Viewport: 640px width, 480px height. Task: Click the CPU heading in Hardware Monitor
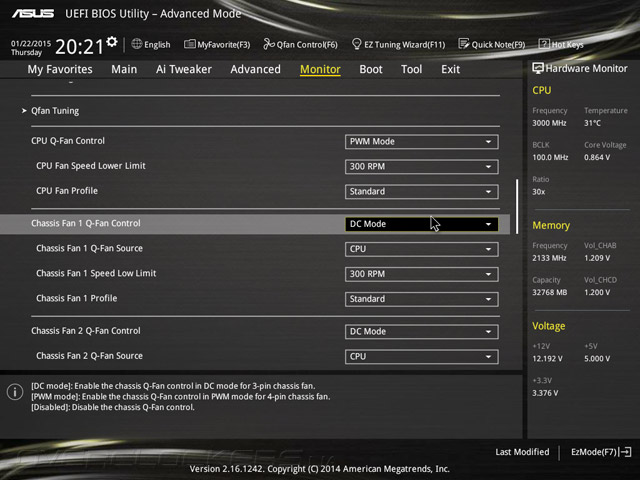(x=542, y=90)
